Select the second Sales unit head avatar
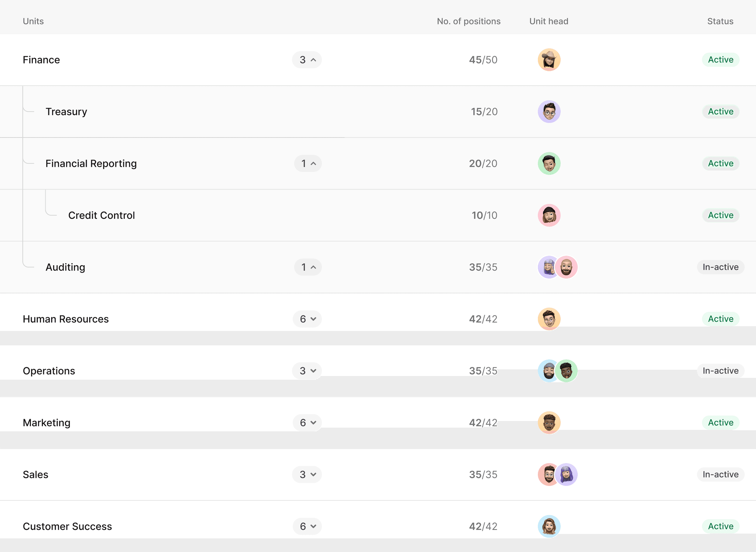The width and height of the screenshot is (756, 552). pos(567,475)
